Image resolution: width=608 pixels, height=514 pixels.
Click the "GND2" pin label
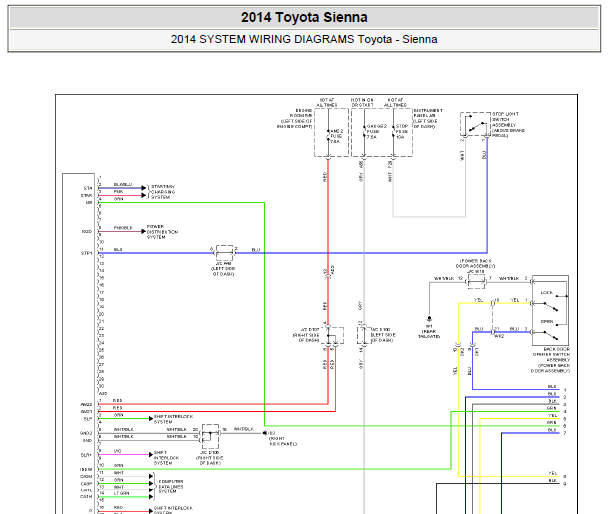coord(86,433)
